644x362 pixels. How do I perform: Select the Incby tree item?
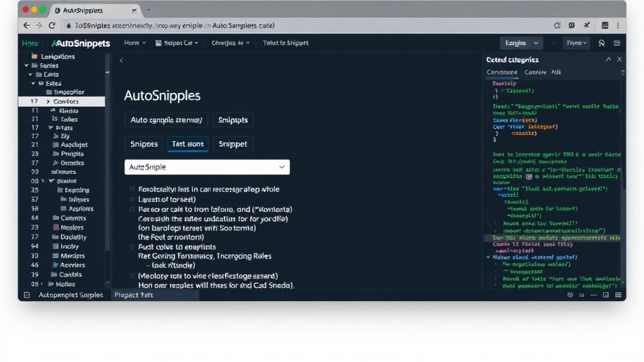(69, 246)
